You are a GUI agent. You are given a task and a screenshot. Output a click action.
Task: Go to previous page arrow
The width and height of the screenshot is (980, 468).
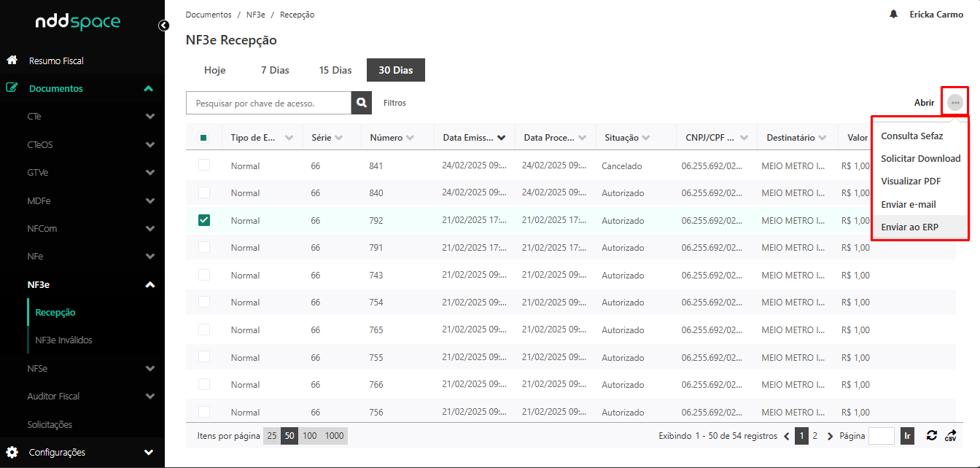click(787, 436)
